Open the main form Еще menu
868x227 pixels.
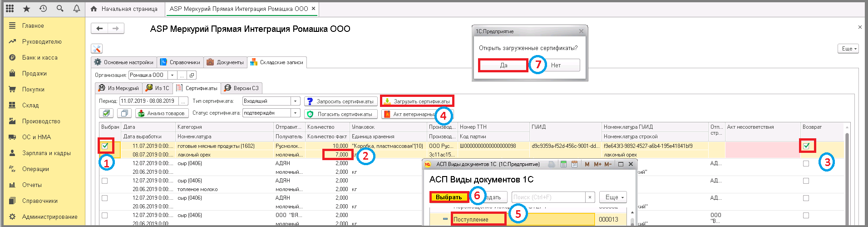[x=848, y=49]
